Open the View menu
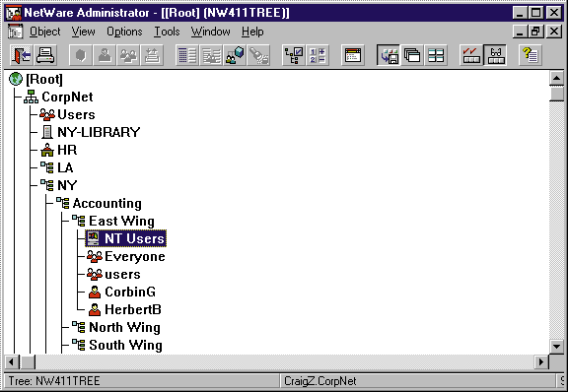 pyautogui.click(x=83, y=32)
